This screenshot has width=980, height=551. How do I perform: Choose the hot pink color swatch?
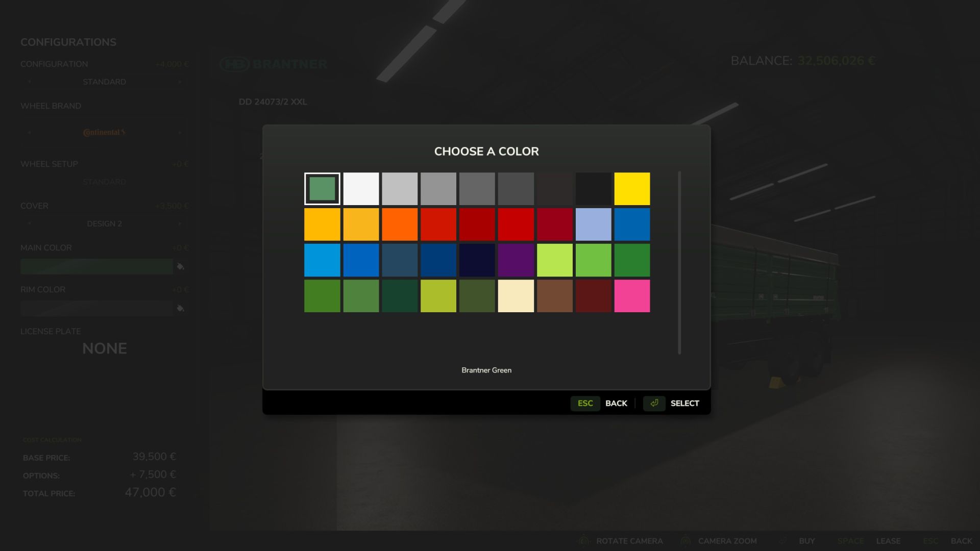point(632,296)
